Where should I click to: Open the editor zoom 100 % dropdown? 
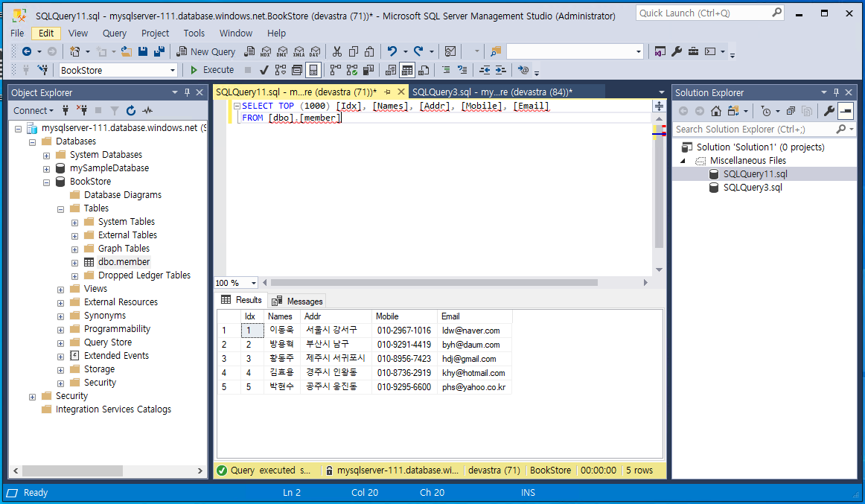(x=253, y=283)
